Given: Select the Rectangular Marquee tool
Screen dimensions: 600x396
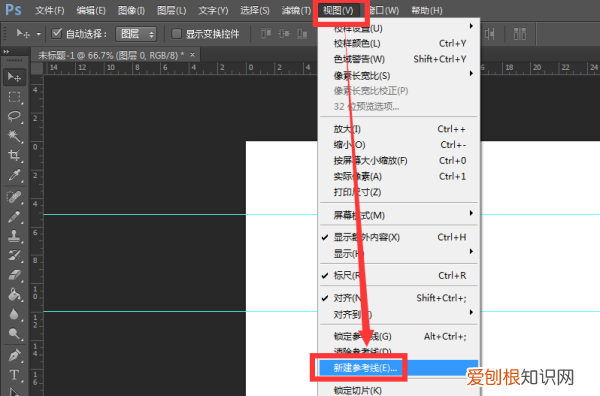Looking at the screenshot, I should coord(15,97).
